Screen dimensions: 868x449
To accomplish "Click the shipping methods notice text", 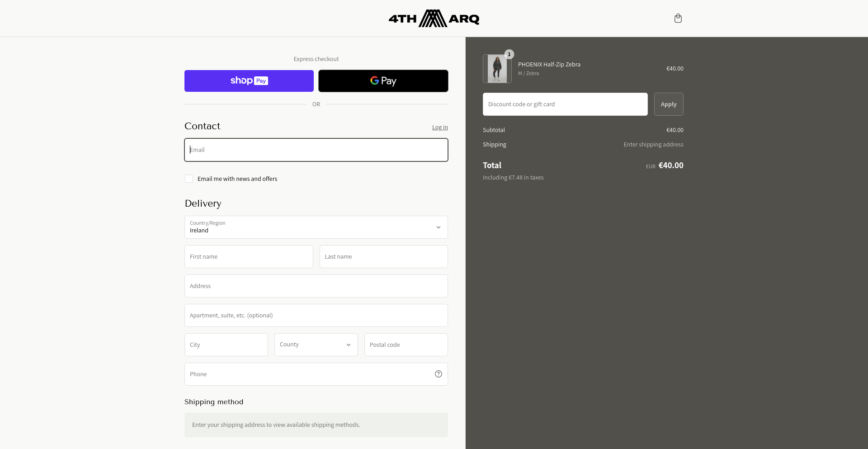I will pos(276,425).
